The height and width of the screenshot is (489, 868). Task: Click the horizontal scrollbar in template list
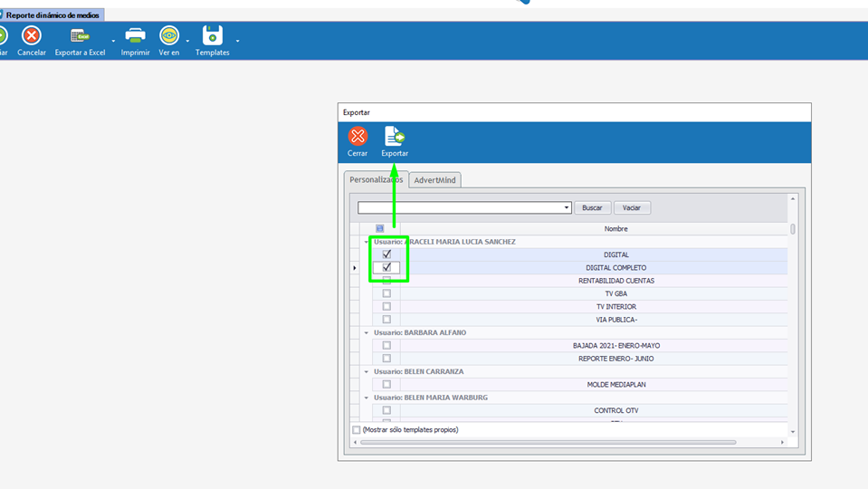coord(548,443)
